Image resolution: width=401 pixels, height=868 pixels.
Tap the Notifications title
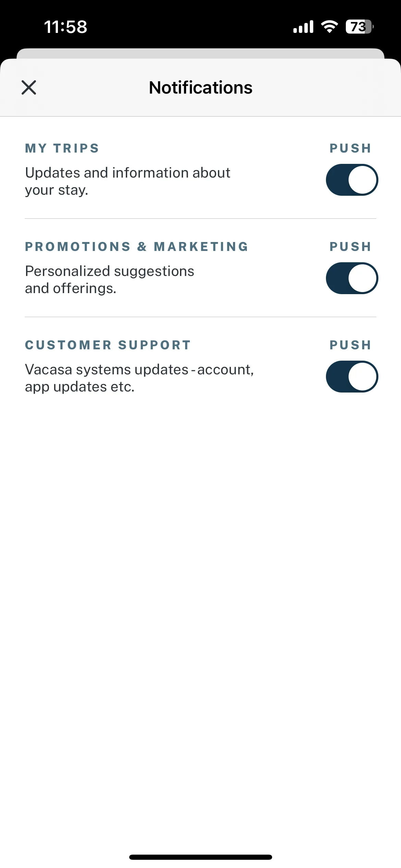[x=200, y=87]
